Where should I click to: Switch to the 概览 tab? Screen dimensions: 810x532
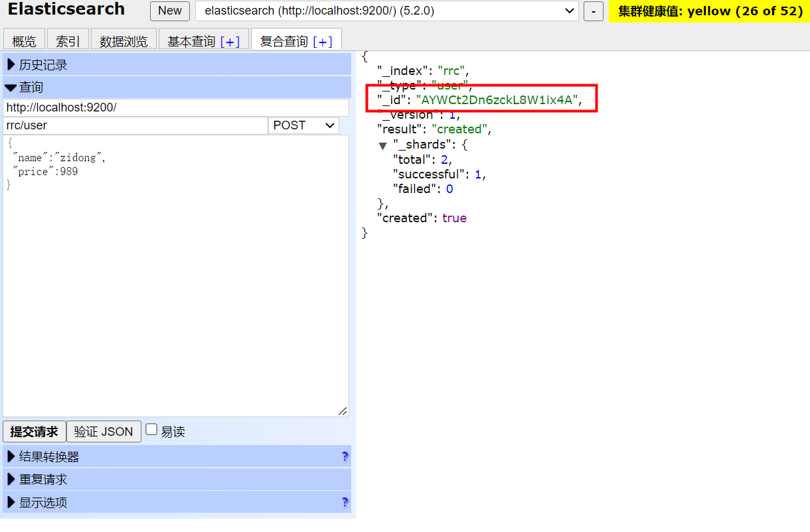24,40
